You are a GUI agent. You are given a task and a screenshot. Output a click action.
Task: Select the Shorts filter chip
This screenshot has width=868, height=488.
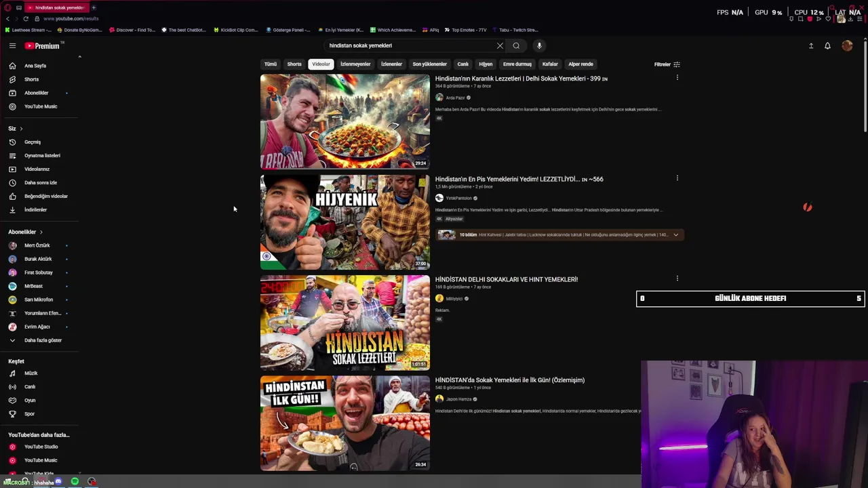click(x=294, y=64)
